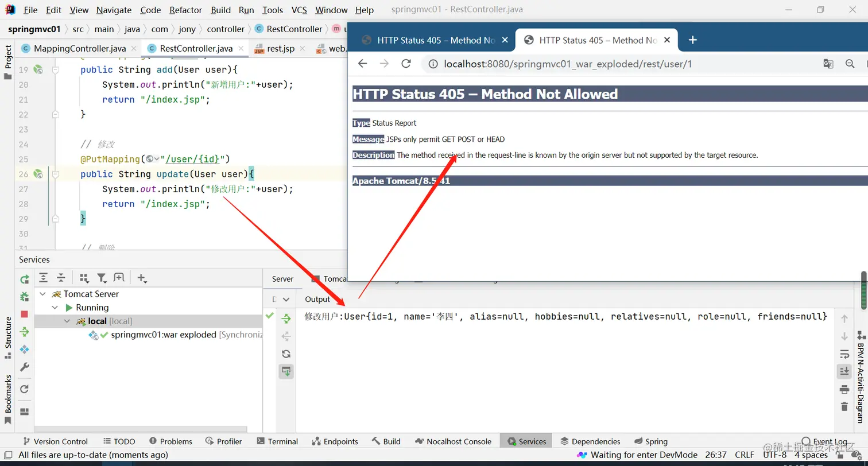
Task: Click the Bookmarks side panel tab
Action: pos(8,399)
